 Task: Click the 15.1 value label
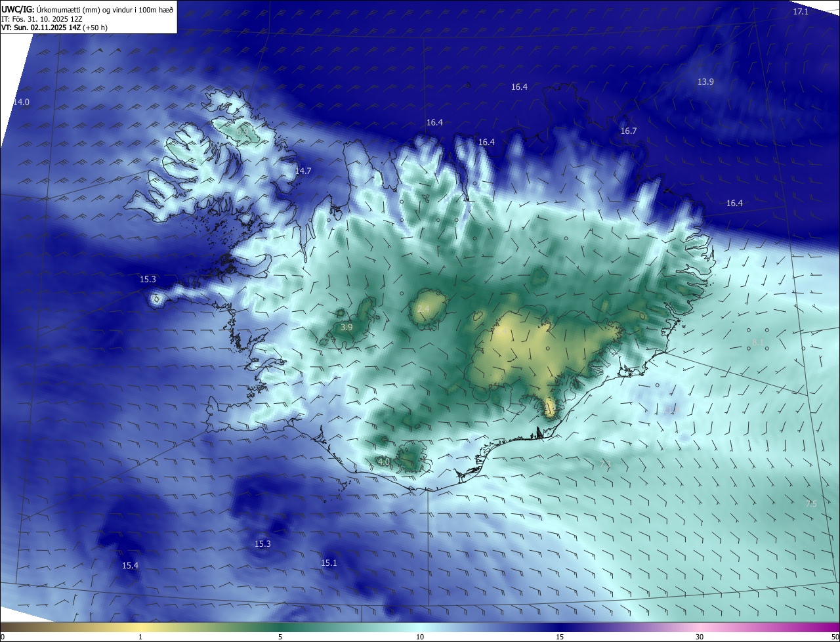coord(329,563)
